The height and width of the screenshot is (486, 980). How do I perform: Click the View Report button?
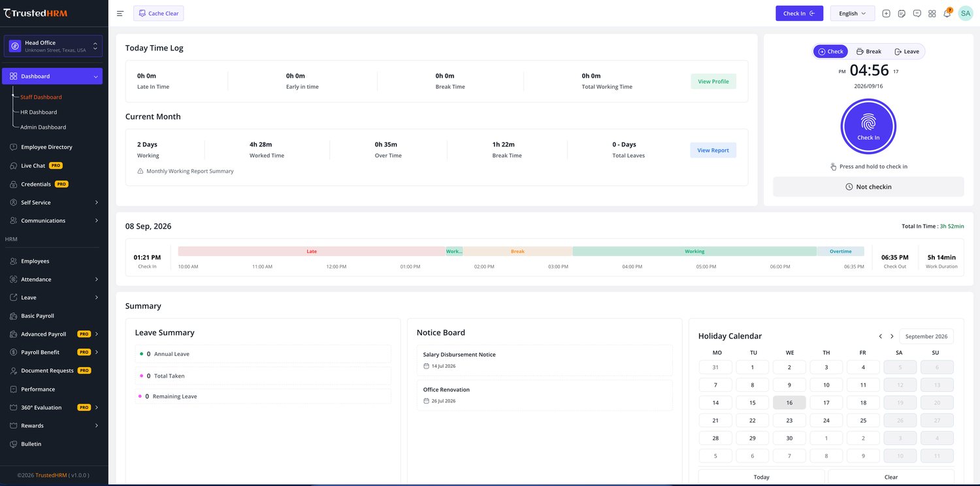click(713, 150)
